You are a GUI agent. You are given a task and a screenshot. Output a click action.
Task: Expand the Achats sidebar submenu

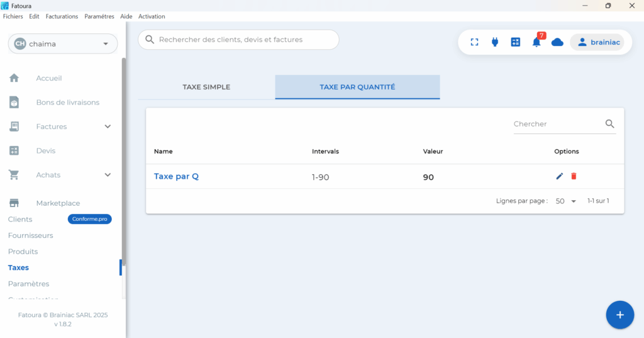pyautogui.click(x=108, y=175)
